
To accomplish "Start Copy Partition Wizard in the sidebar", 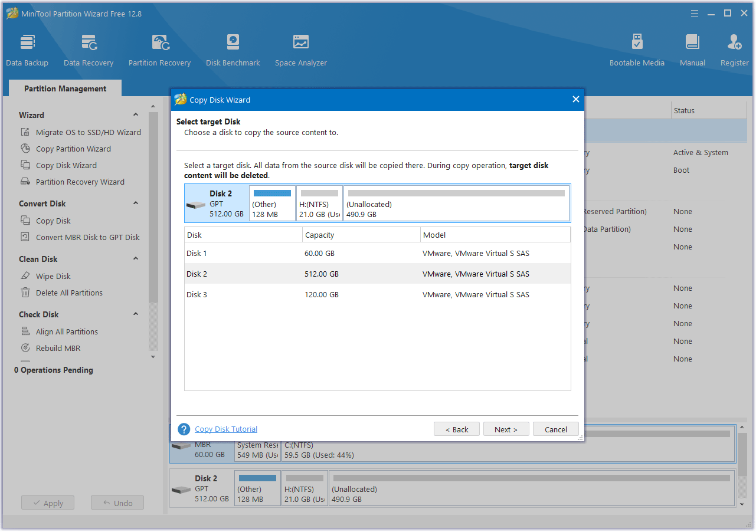I will 66,149.
